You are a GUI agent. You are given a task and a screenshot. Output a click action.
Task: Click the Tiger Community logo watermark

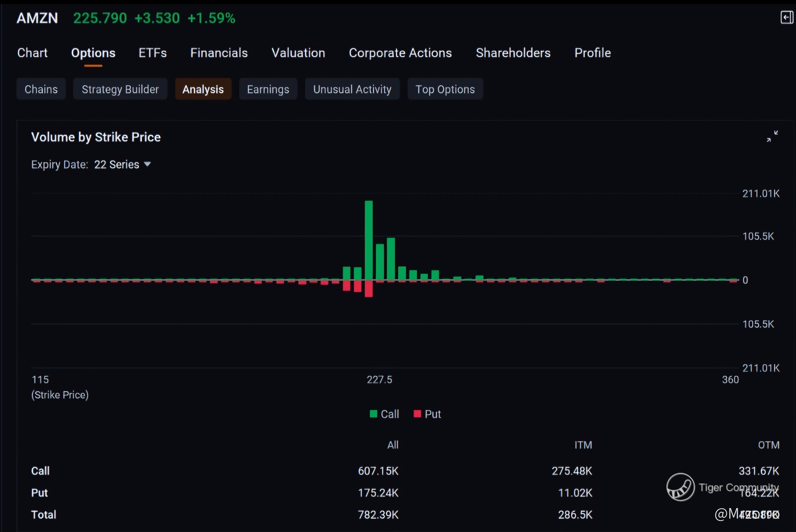tap(680, 487)
